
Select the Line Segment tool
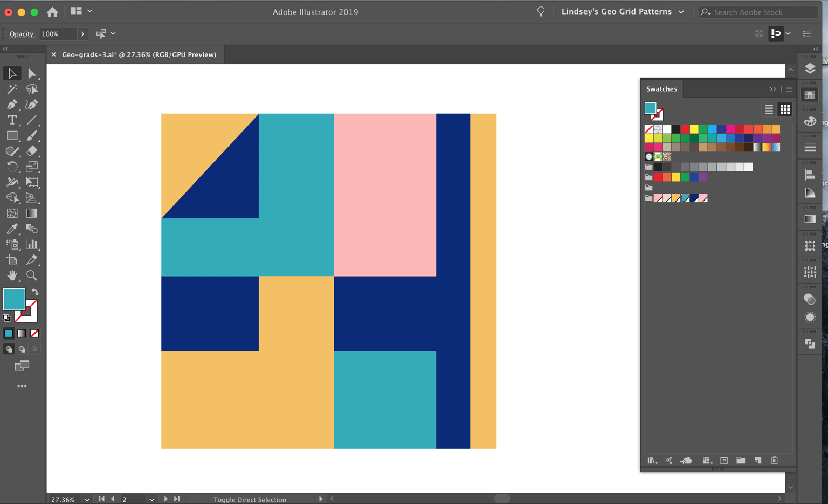pyautogui.click(x=32, y=120)
